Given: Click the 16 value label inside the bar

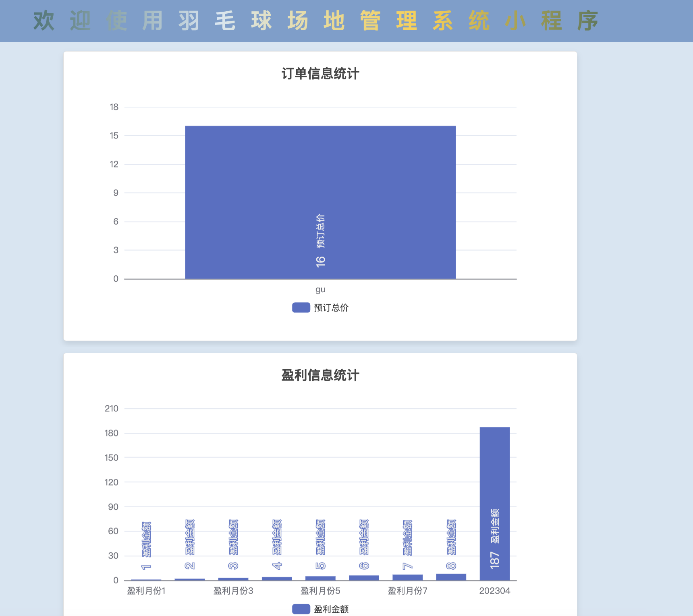Looking at the screenshot, I should pos(320,262).
